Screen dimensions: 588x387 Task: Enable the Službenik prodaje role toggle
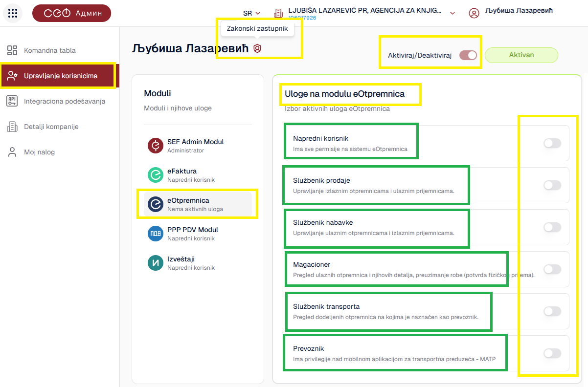552,185
